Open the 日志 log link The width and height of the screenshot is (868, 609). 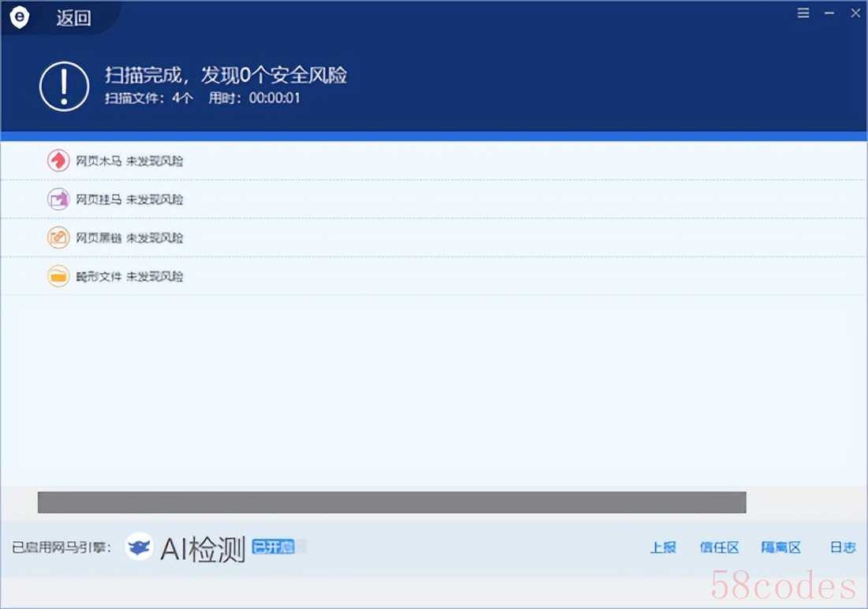point(843,547)
